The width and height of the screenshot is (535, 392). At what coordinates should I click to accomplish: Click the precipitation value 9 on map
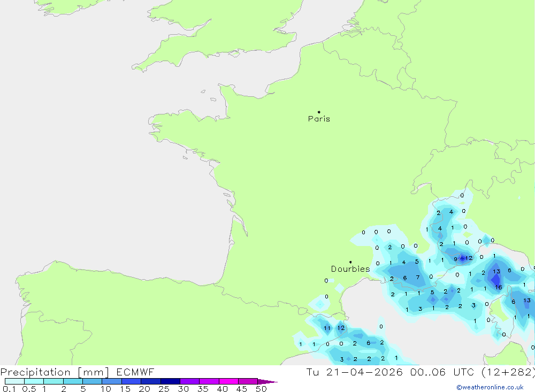(455, 259)
